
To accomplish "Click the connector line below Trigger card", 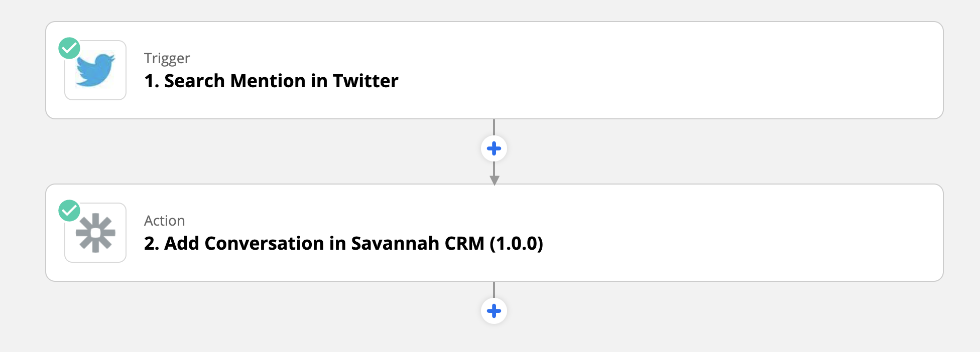I will (x=494, y=127).
